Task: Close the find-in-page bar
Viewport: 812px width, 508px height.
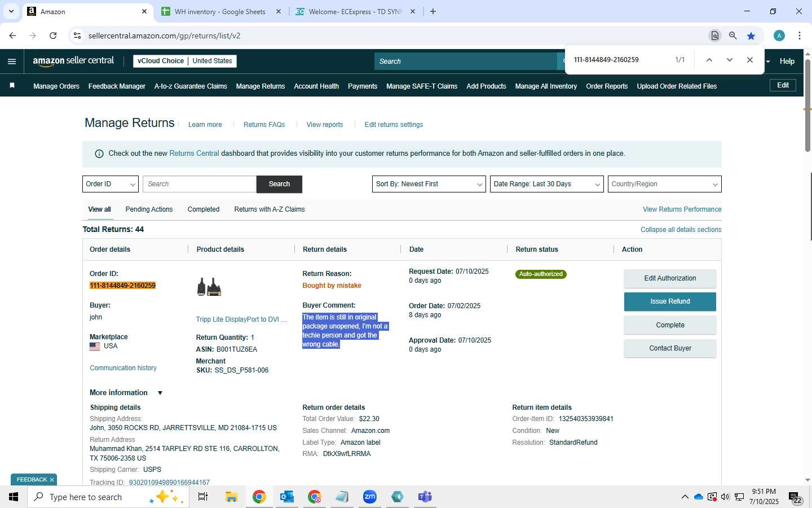Action: point(750,60)
